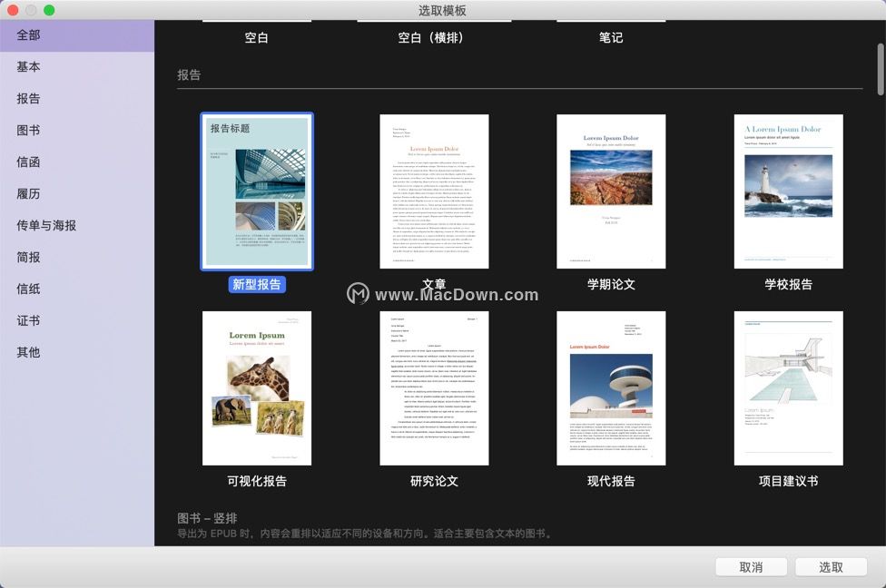Click the 新型报告 highlighted label
The width and height of the screenshot is (886, 588).
pos(257,284)
